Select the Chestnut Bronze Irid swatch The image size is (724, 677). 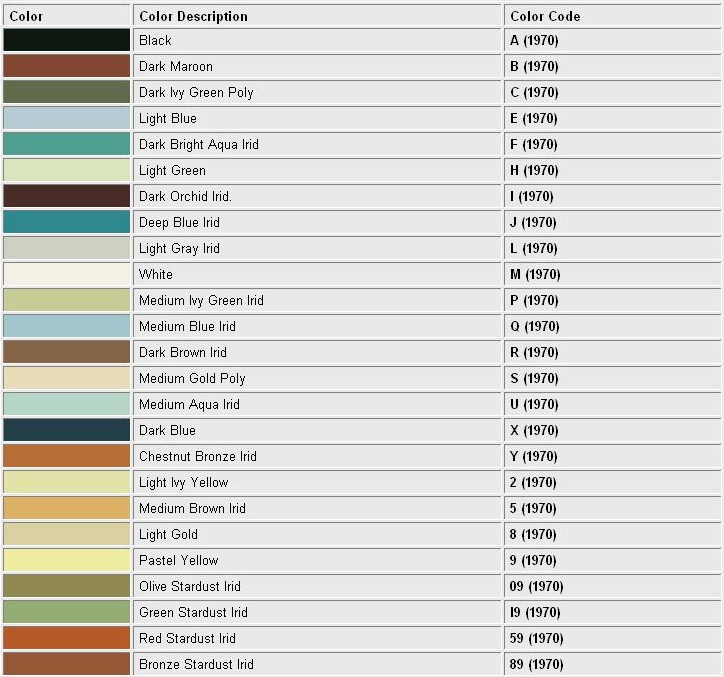coord(66,456)
